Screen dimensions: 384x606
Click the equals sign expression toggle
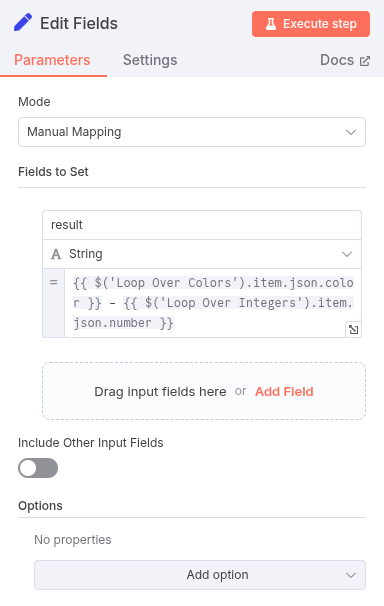click(54, 283)
